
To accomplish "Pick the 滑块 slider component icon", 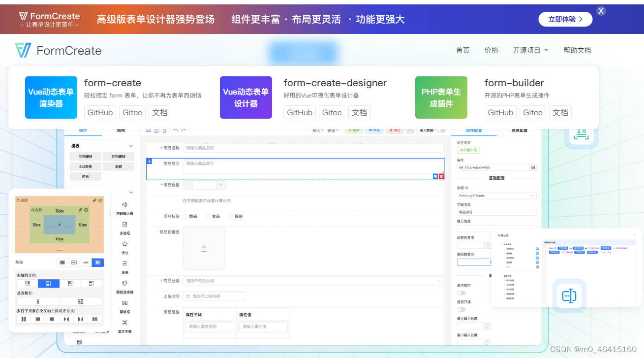I will (124, 263).
